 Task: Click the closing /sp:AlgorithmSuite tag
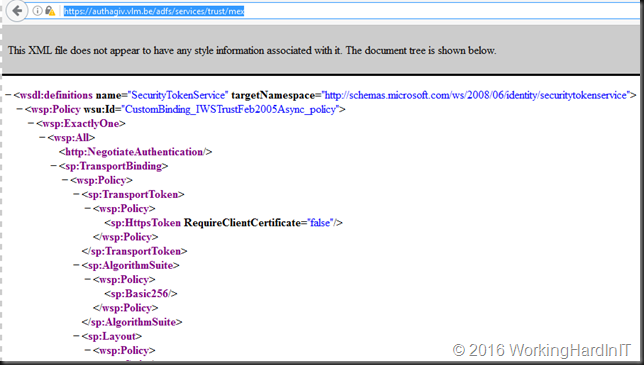[x=132, y=322]
